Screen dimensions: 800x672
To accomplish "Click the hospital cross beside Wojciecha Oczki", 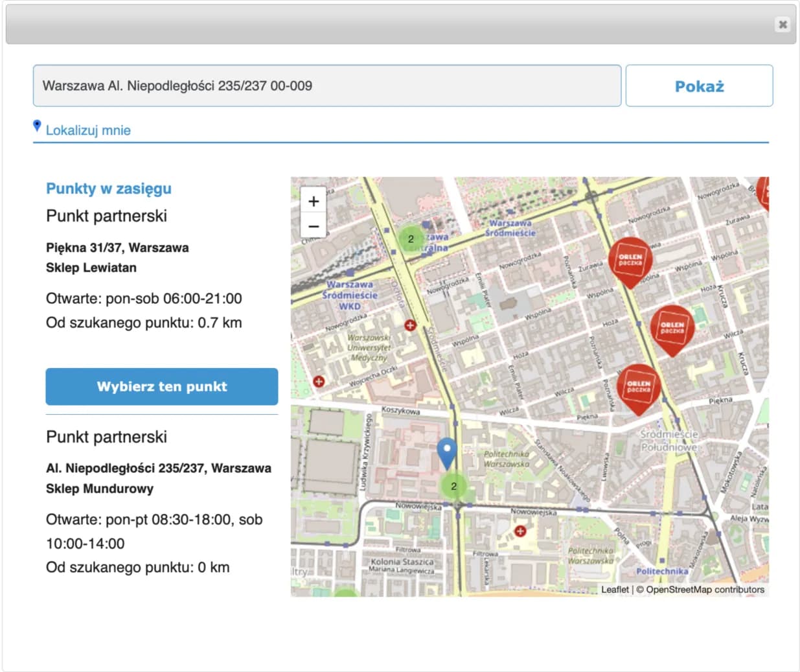I will coord(319,382).
